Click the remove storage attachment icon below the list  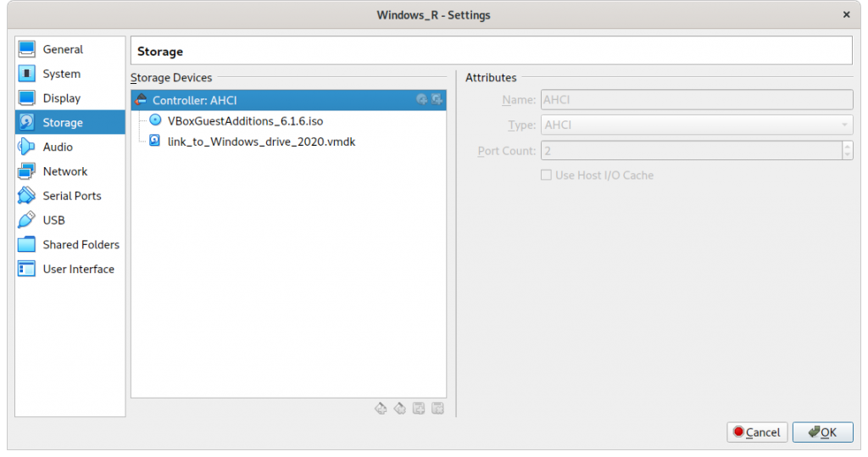coord(437,409)
